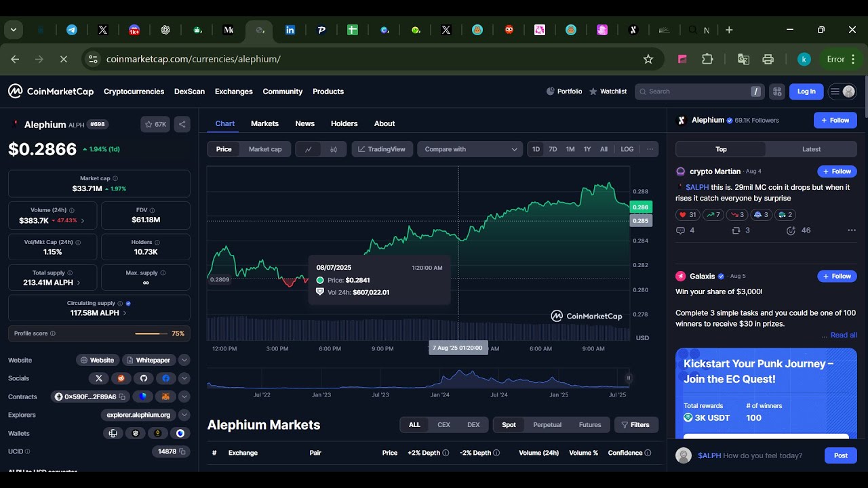868x488 pixels.
Task: Expand Volume (24h) details arrow
Action: [83, 221]
